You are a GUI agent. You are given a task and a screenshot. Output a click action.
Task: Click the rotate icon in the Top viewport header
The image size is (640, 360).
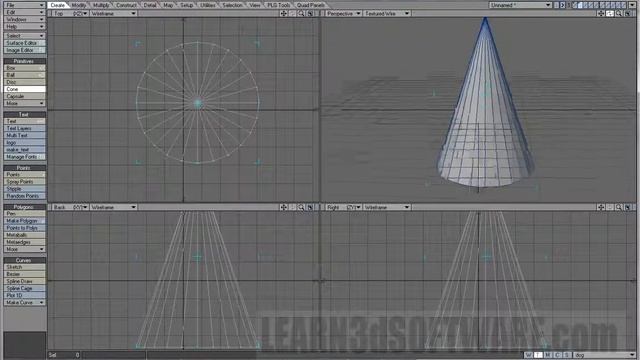[292, 13]
